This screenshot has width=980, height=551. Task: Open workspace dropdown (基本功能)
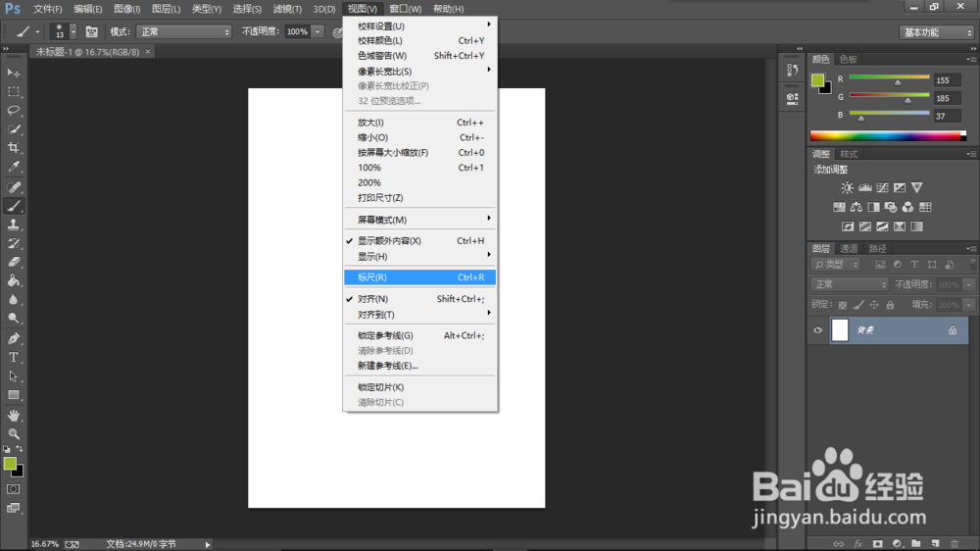pos(936,32)
